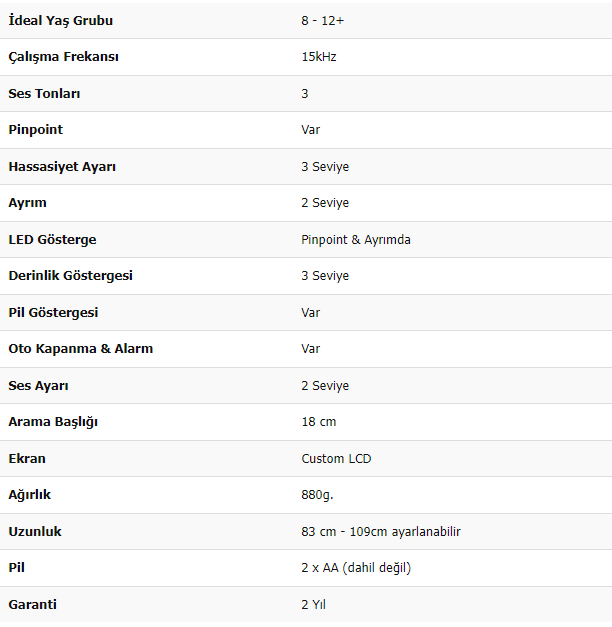Click the "Ses Ayarı" row label
Screen dimensions: 612x627
[38, 385]
